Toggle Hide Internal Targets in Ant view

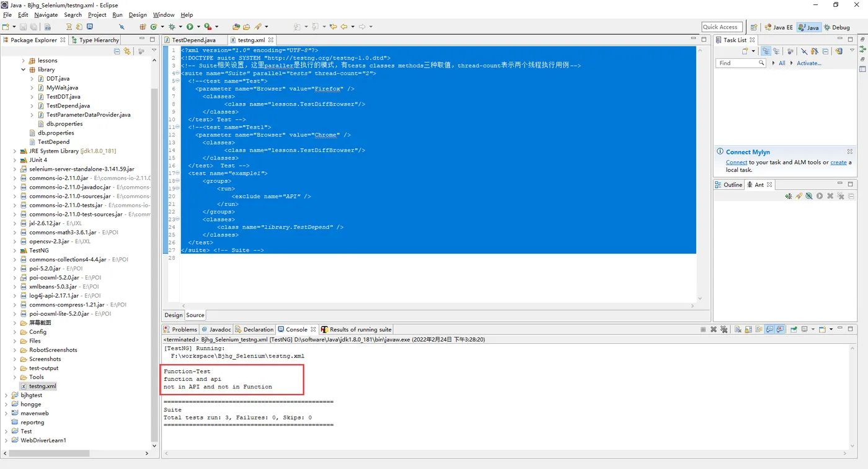click(x=809, y=196)
